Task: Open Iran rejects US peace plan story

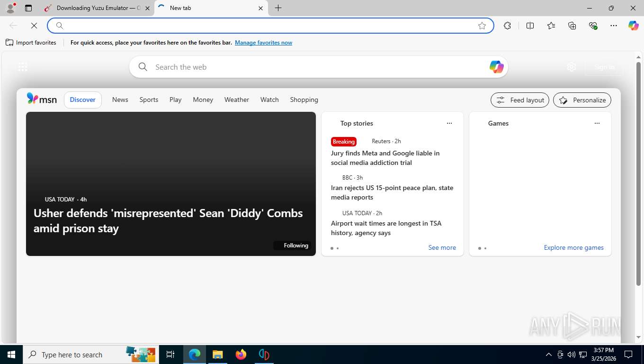Action: tap(392, 192)
